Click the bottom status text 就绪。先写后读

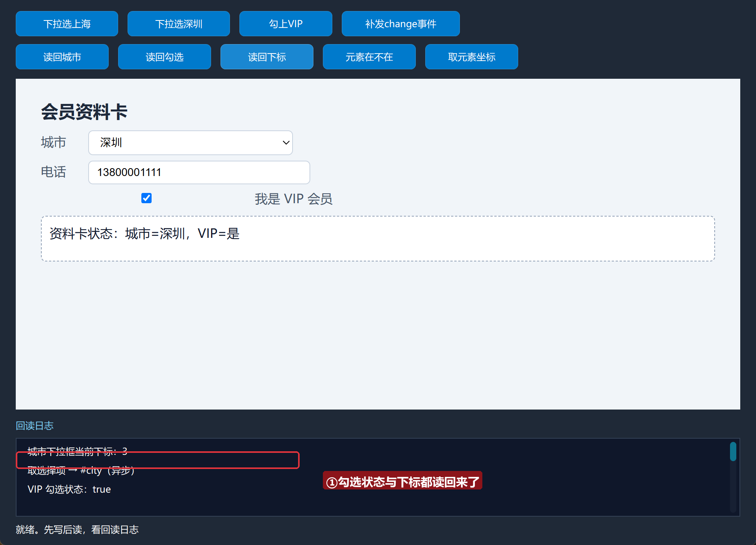pyautogui.click(x=77, y=530)
